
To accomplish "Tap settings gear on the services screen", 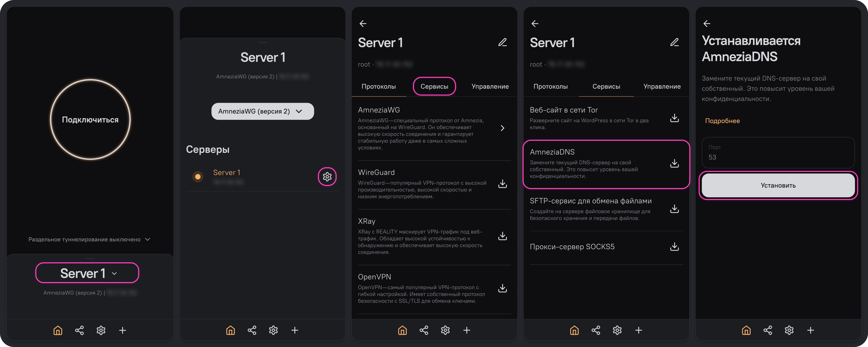I will click(617, 330).
